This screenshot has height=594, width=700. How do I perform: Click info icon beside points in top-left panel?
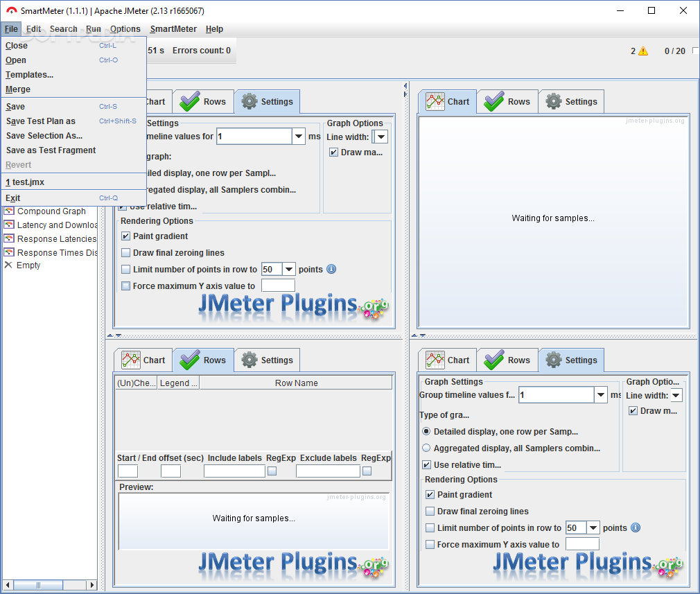[331, 269]
